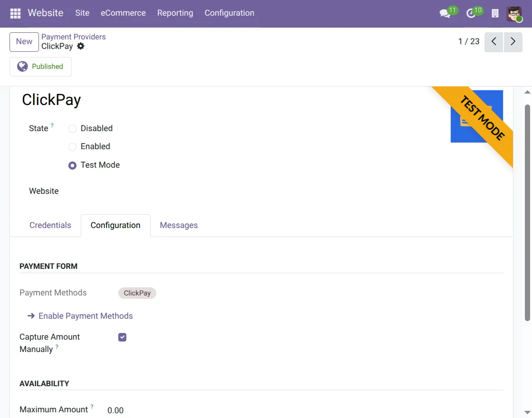Go to next record arrow
The width and height of the screenshot is (532, 418).
[513, 42]
